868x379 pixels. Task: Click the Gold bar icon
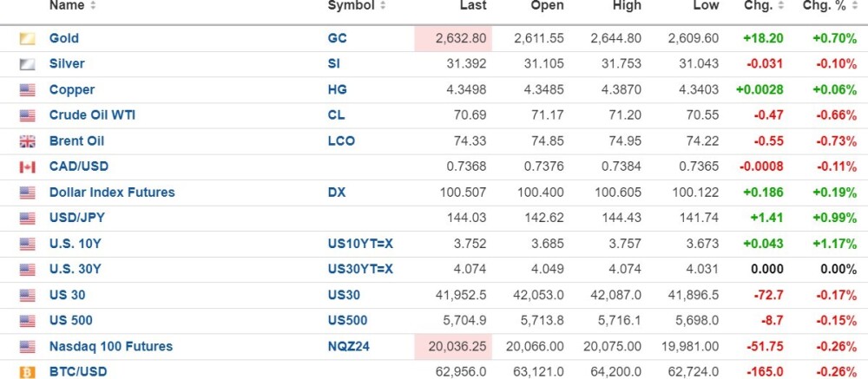27,39
